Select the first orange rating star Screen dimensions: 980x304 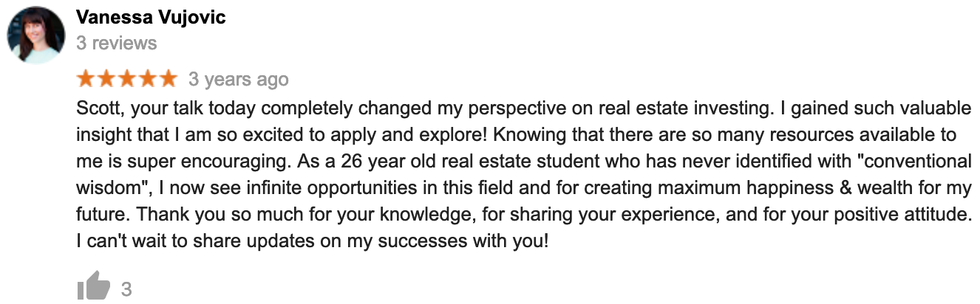point(86,78)
